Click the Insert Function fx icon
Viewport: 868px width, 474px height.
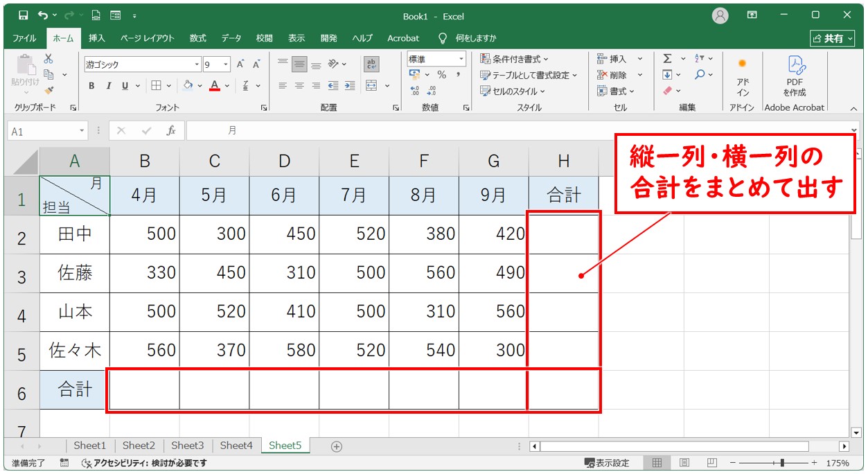(170, 130)
